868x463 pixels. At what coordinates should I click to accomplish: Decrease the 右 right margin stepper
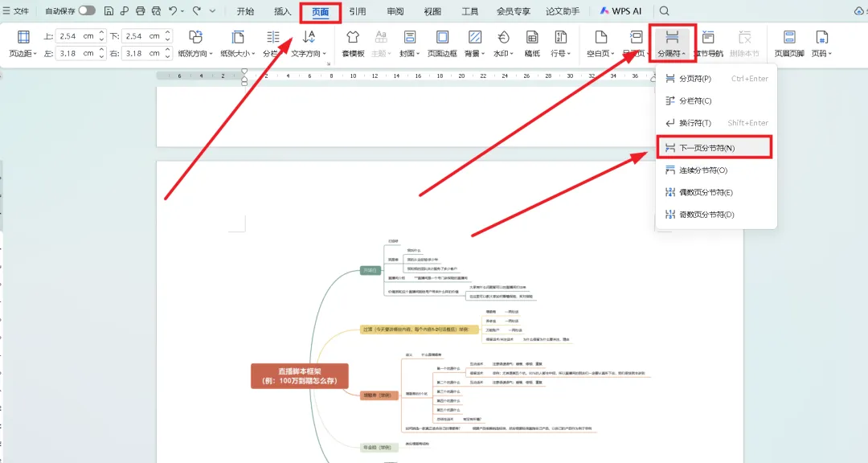[x=168, y=56]
